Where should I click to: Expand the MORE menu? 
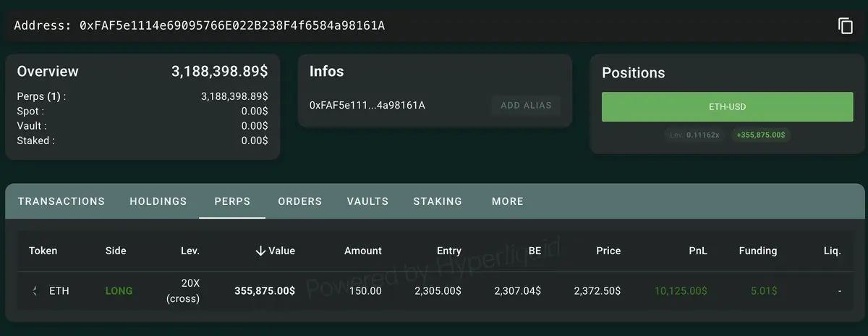coord(508,201)
